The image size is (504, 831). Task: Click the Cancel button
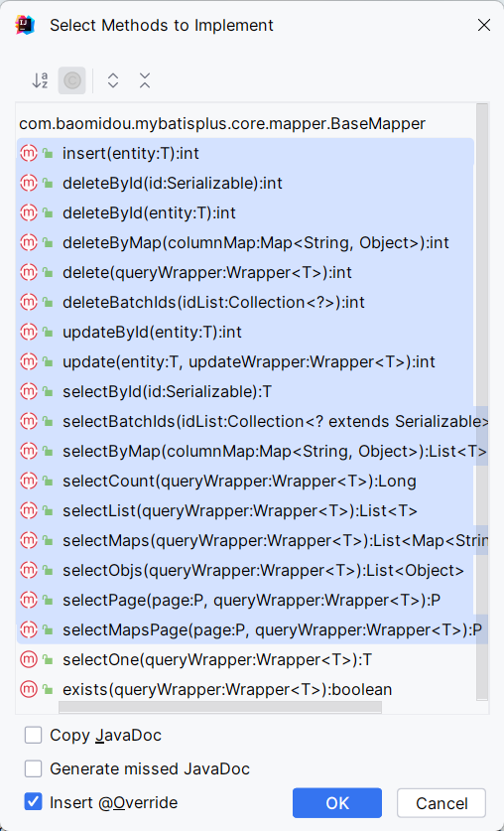point(441,803)
